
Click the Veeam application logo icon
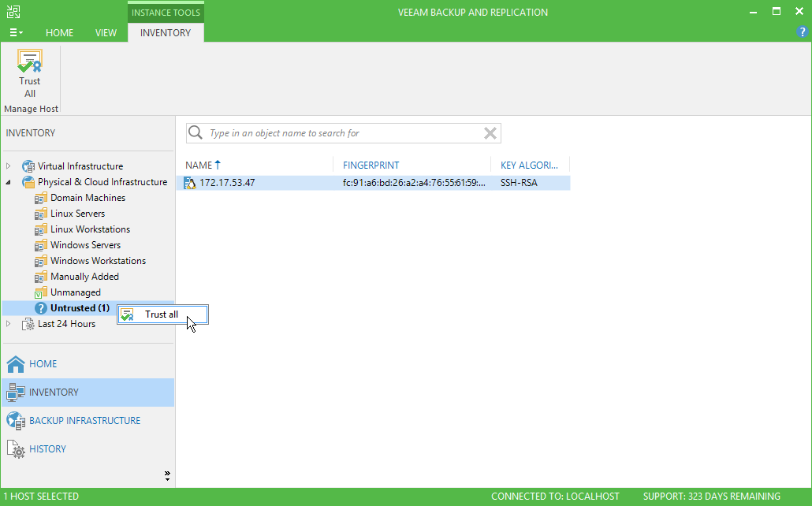[13, 12]
